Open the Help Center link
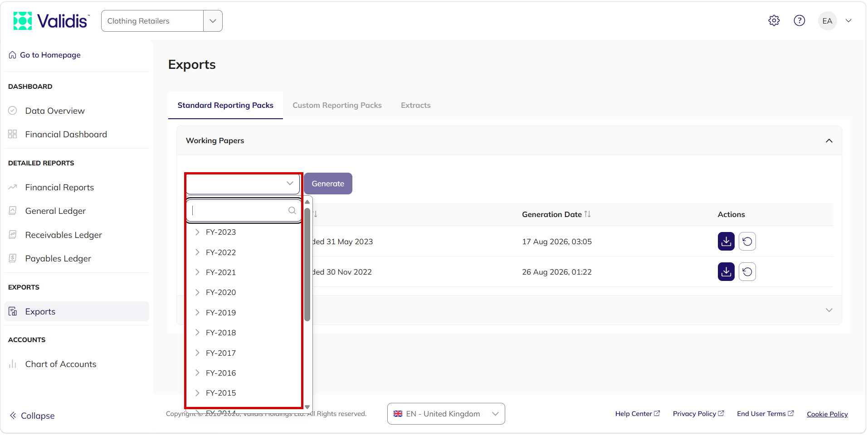868x435 pixels. coord(638,414)
